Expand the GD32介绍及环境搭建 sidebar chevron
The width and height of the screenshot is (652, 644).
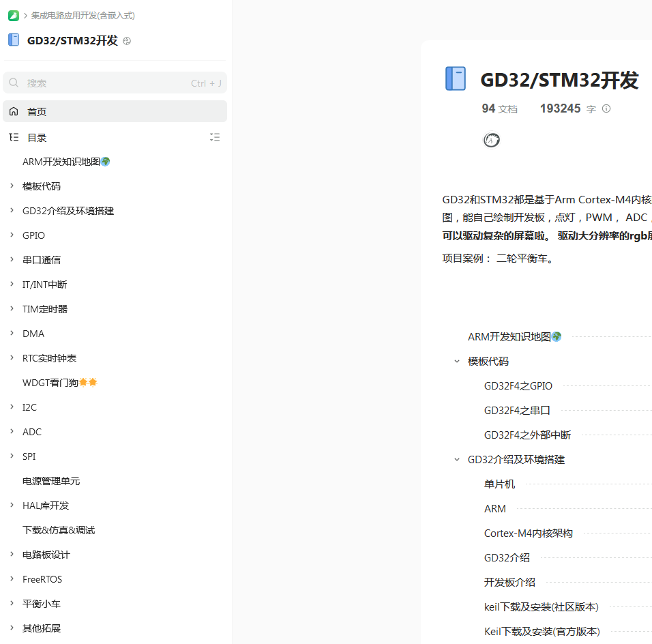[12, 210]
